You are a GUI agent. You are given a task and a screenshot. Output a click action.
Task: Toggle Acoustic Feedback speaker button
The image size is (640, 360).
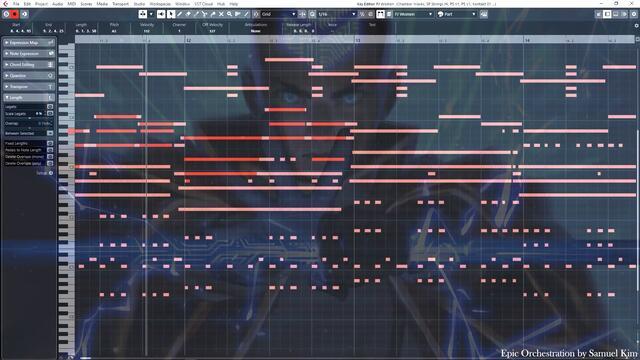[x=161, y=14]
